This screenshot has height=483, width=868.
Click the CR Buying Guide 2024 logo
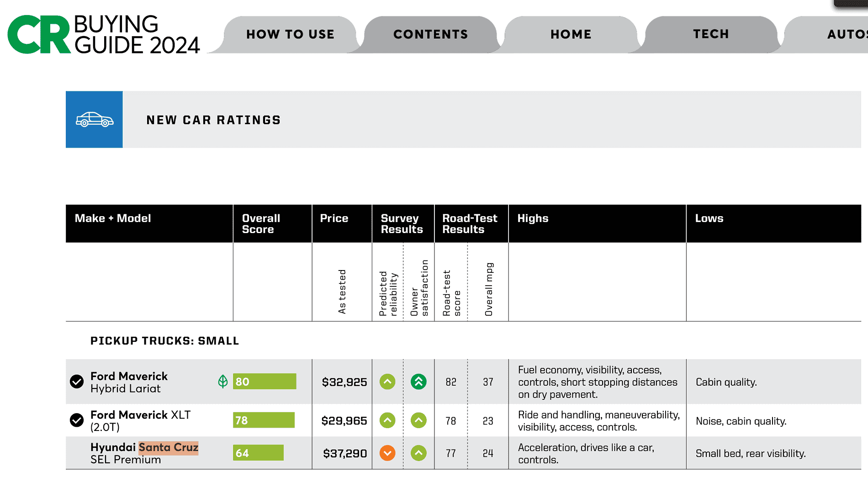(x=104, y=34)
